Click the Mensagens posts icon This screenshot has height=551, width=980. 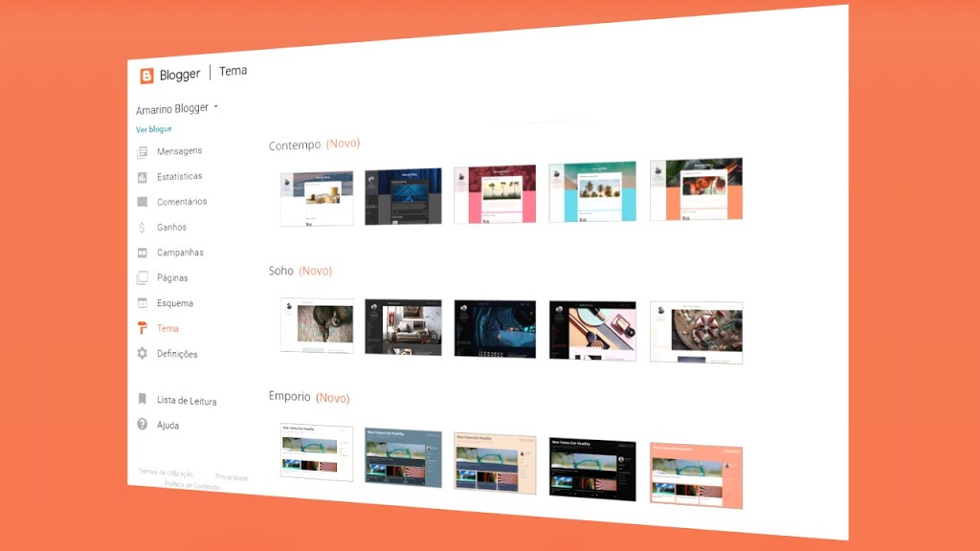coord(143,152)
